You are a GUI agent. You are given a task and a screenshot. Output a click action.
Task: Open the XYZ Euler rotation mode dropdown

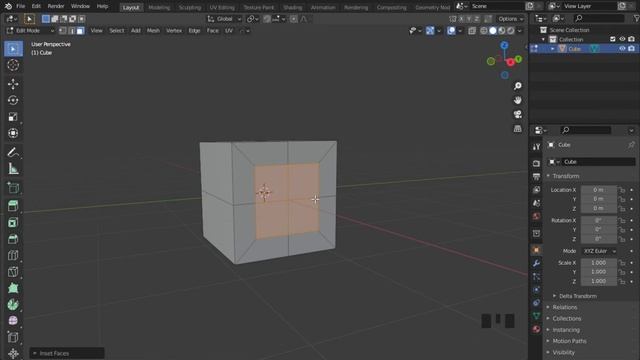point(599,251)
